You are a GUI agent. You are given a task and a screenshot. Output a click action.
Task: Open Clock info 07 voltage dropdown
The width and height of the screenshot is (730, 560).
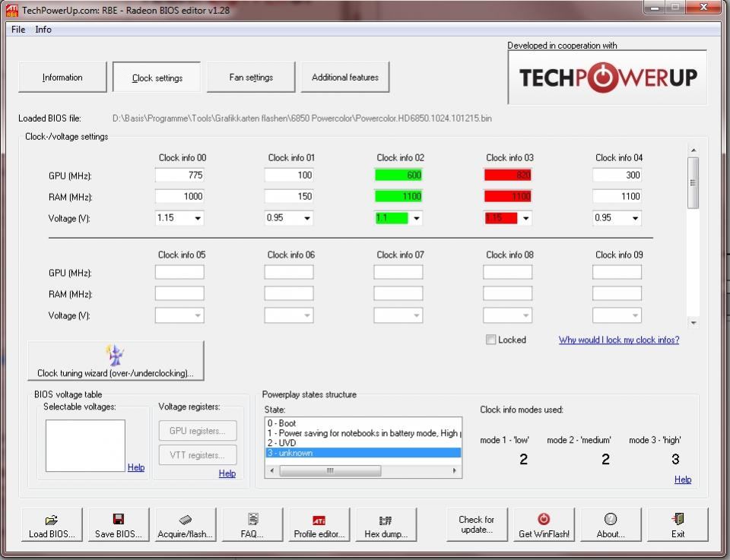(x=417, y=315)
